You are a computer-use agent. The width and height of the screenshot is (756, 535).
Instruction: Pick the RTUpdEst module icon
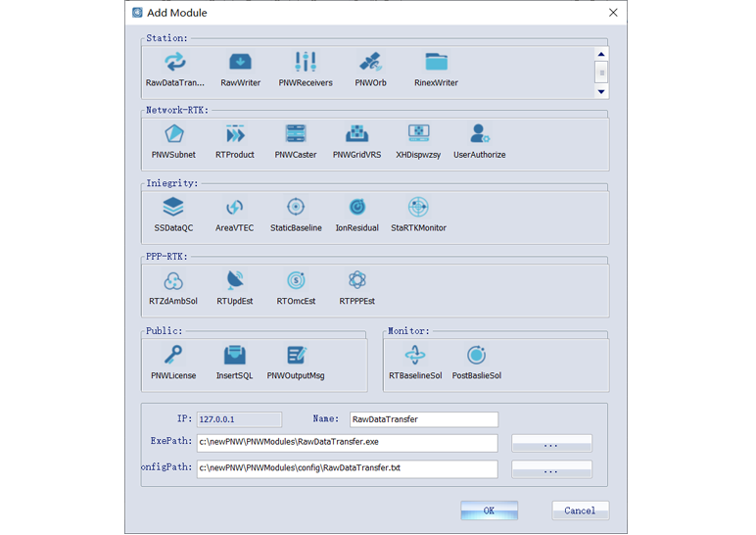coord(235,282)
